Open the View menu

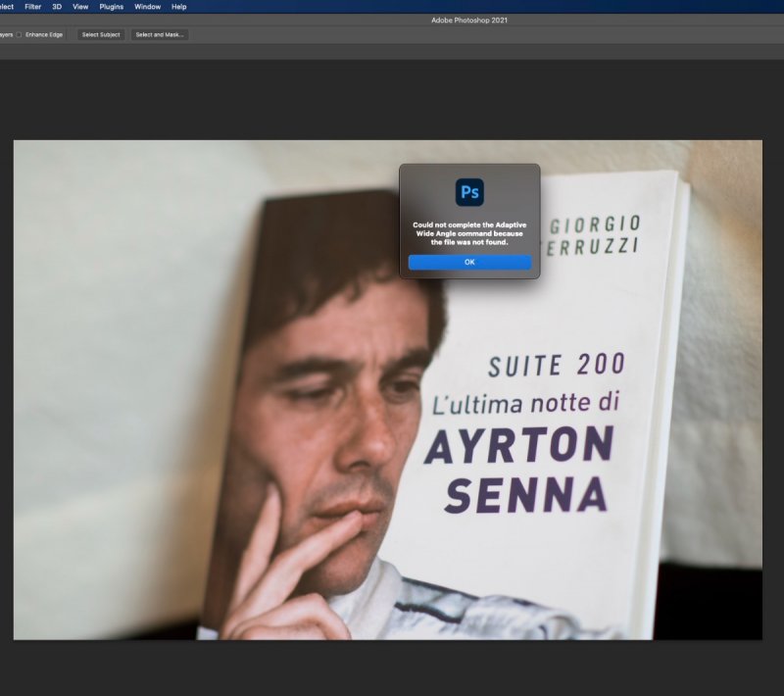click(x=80, y=7)
